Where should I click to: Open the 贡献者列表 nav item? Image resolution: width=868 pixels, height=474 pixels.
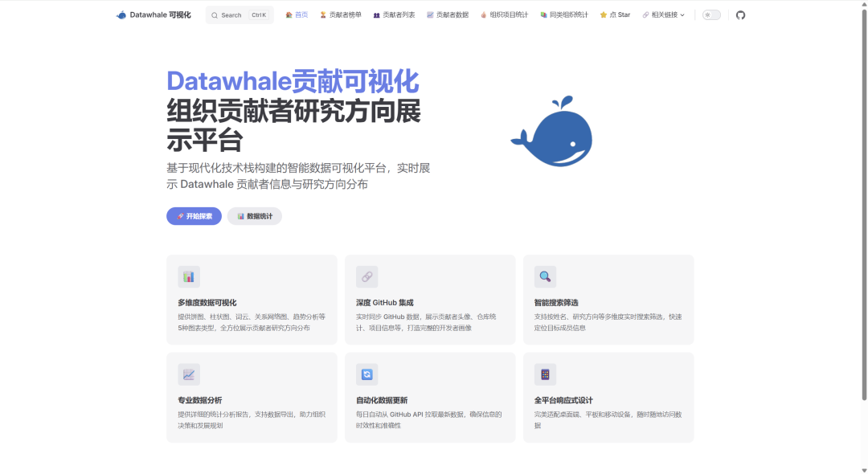pos(394,15)
